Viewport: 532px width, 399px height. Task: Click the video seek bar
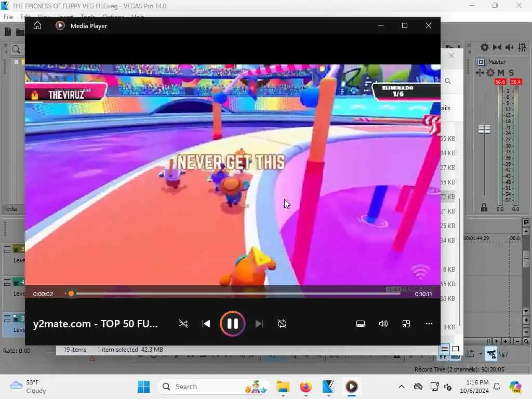point(233,294)
